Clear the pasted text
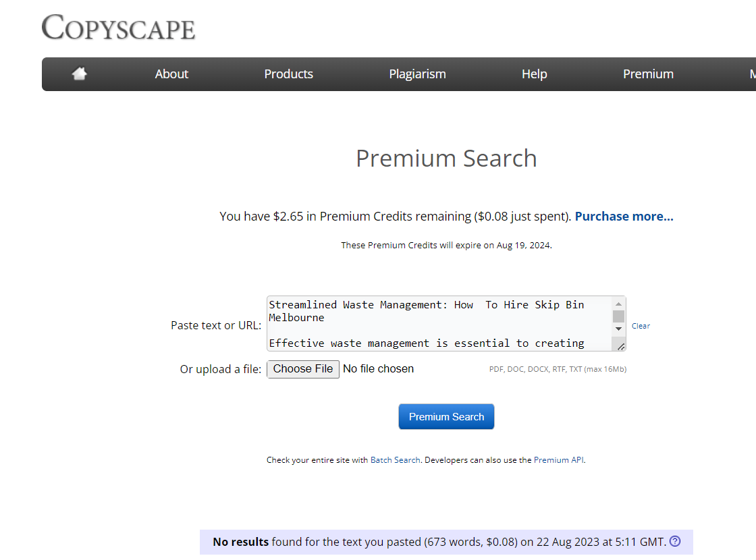This screenshot has height=560, width=756. pos(641,326)
